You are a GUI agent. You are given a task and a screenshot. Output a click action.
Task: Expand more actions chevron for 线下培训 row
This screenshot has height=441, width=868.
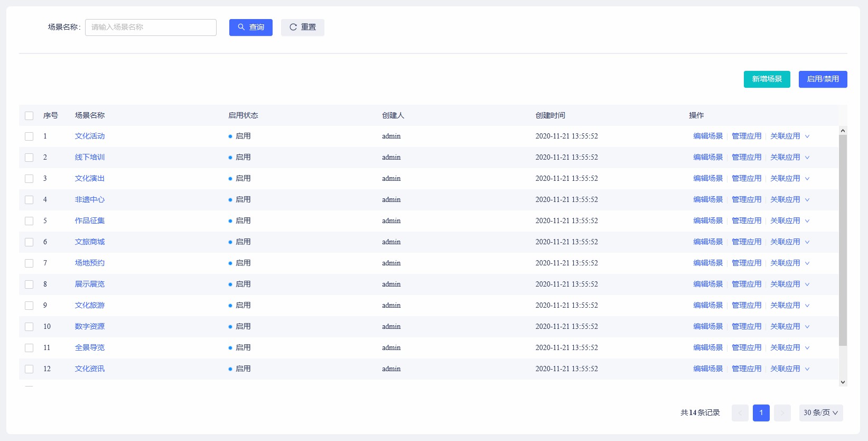pos(807,158)
